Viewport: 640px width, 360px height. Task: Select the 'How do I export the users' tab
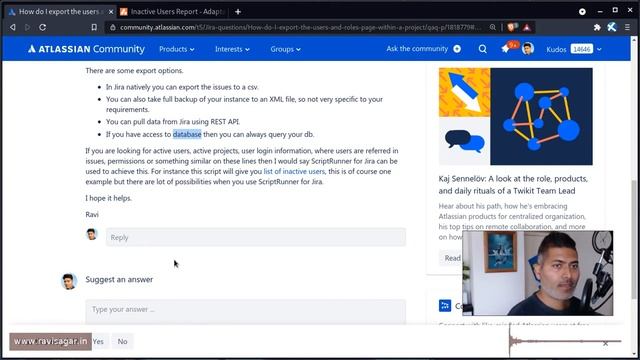59,12
